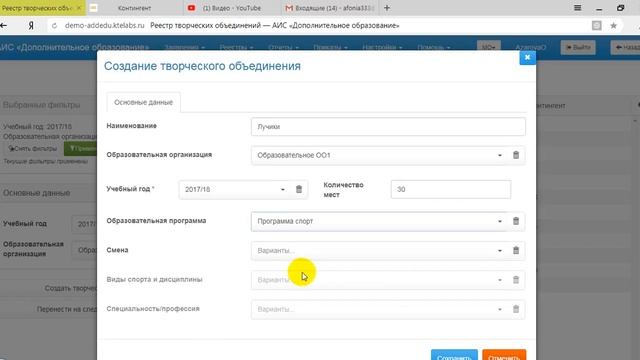Viewport: 640px width, 360px height.
Task: Click Создать творческое объединение in background page
Action: 70,288
